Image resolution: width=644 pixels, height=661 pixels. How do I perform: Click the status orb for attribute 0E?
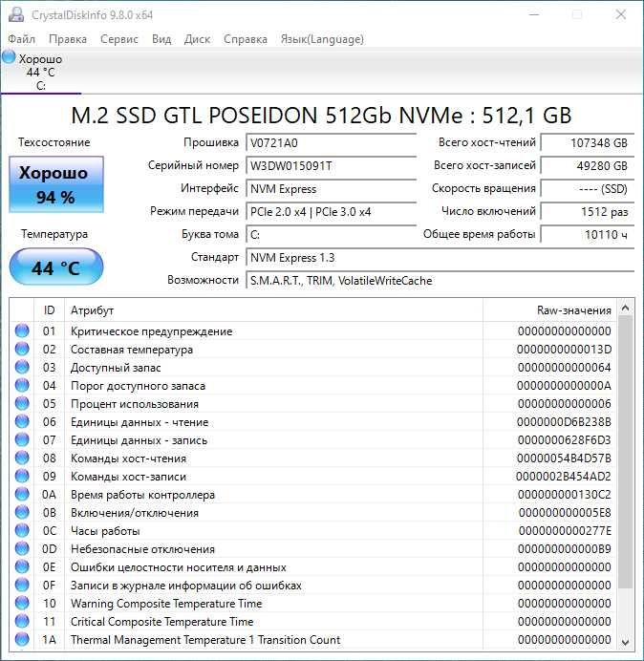(22, 566)
